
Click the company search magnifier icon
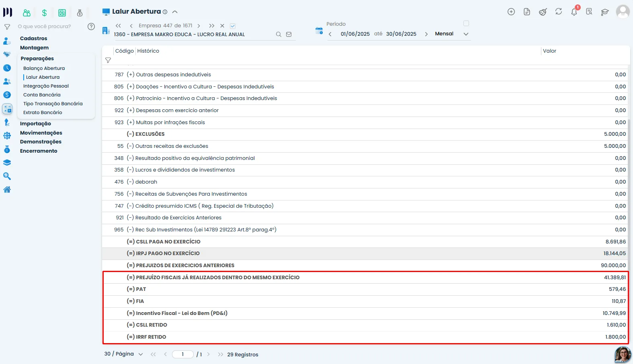[x=279, y=35]
